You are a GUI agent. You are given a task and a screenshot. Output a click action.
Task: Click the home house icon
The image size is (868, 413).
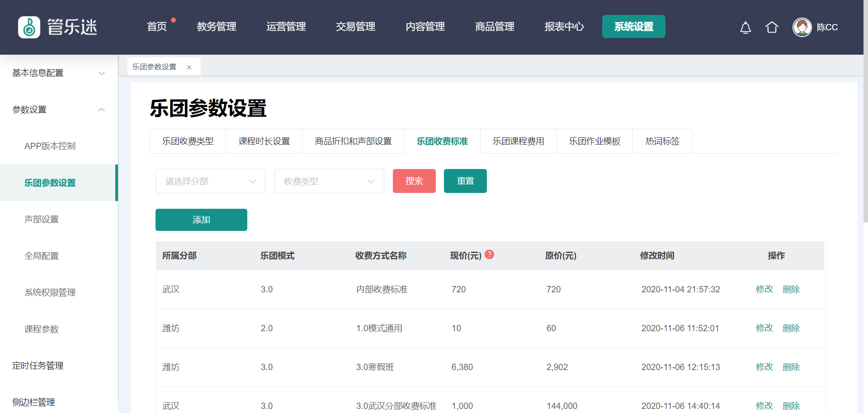pyautogui.click(x=772, y=28)
